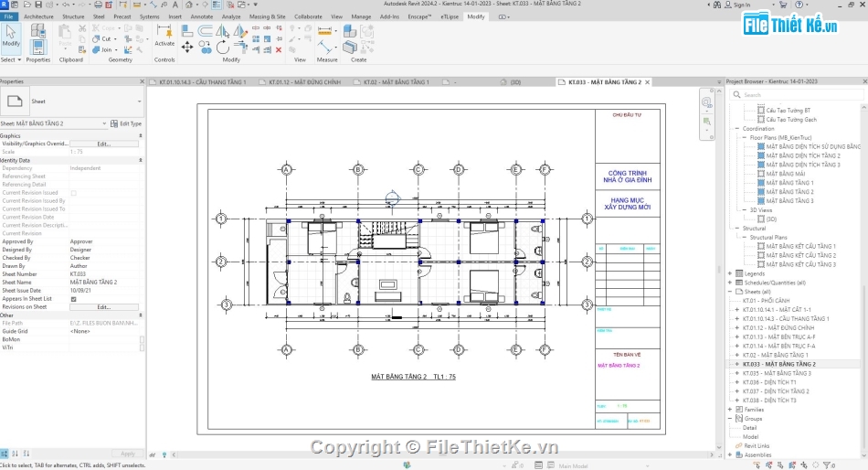Screen dimensions: 868x470
Task: Open MẶT BẰNG MÁI in Project Browser
Action: pyautogui.click(x=786, y=174)
